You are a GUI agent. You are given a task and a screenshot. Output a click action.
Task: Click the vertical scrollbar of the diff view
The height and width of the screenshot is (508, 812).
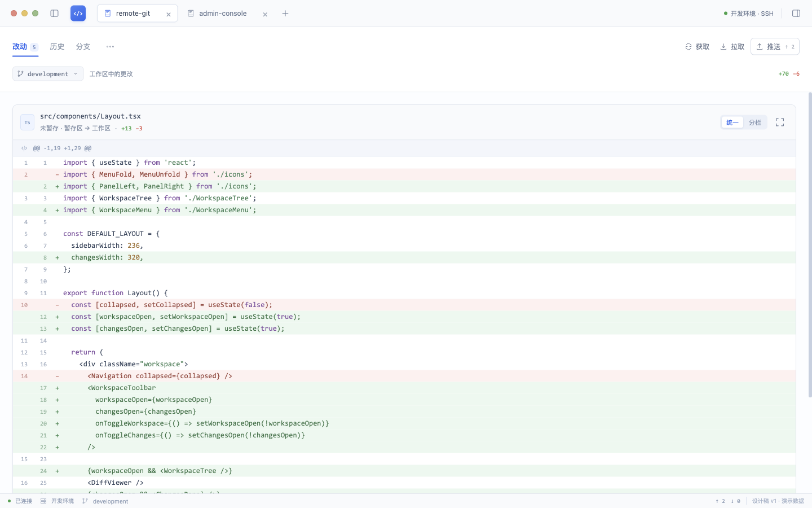810,245
